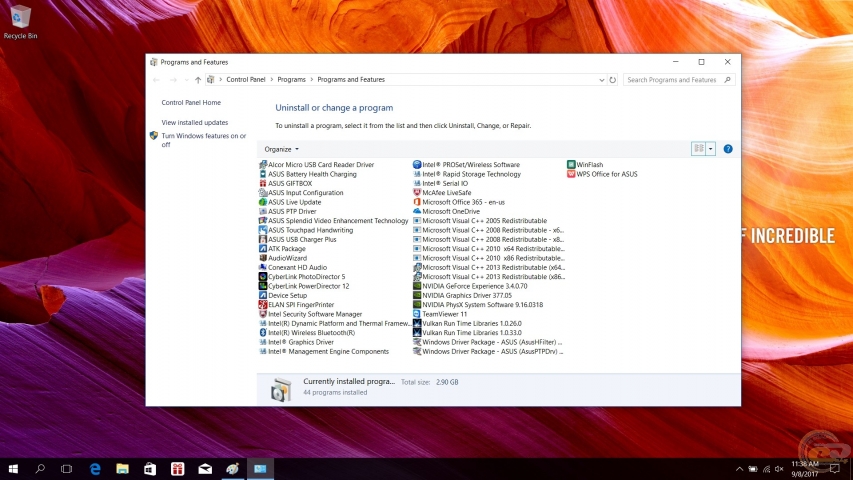Click the Programs breadcrumb
Viewport: 853px width, 480px height.
[292, 79]
